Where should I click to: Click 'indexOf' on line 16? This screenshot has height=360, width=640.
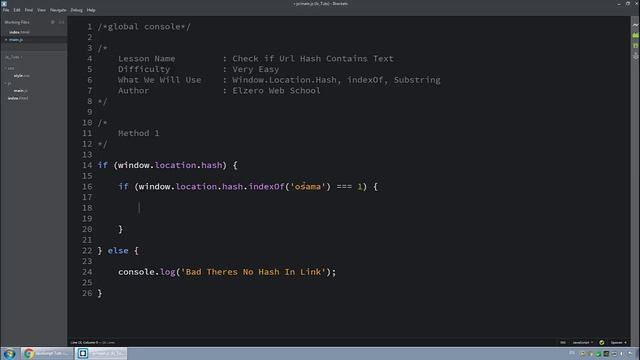tap(266, 187)
